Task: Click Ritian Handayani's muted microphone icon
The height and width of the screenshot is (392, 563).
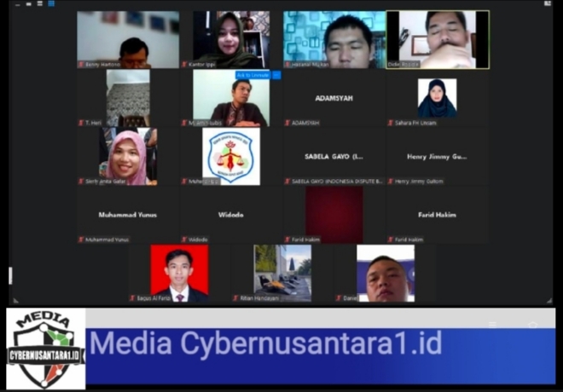Action: [x=236, y=297]
